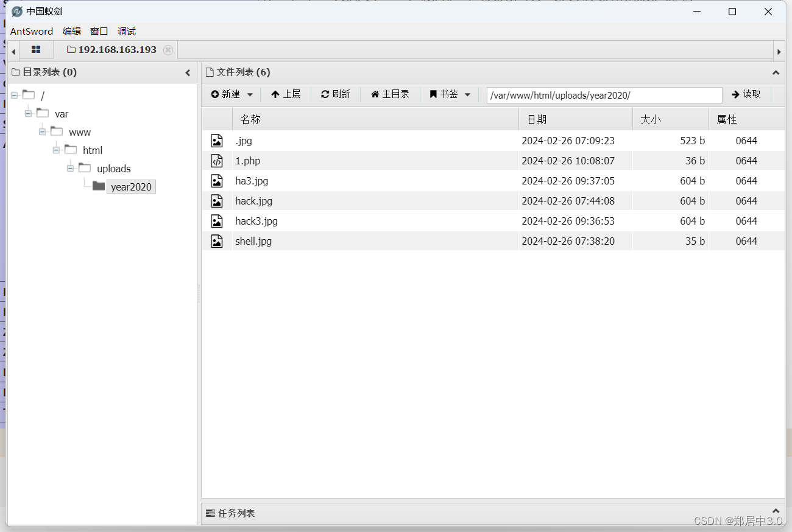Click the www folder icon
Screen dimensions: 792x532
(57, 131)
